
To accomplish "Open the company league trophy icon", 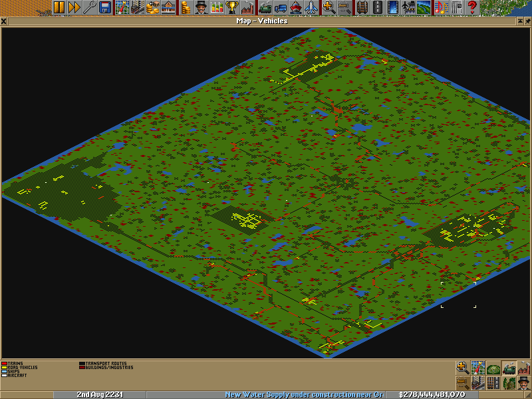I will [231, 7].
